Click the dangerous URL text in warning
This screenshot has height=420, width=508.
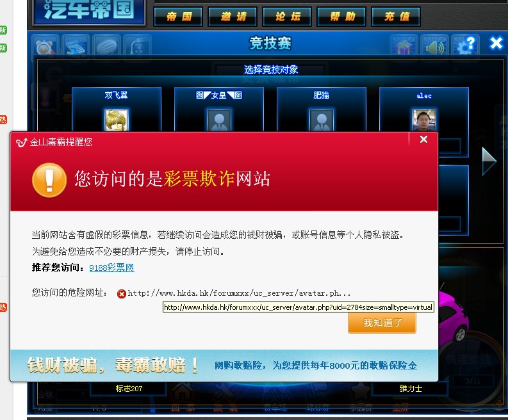[239, 293]
